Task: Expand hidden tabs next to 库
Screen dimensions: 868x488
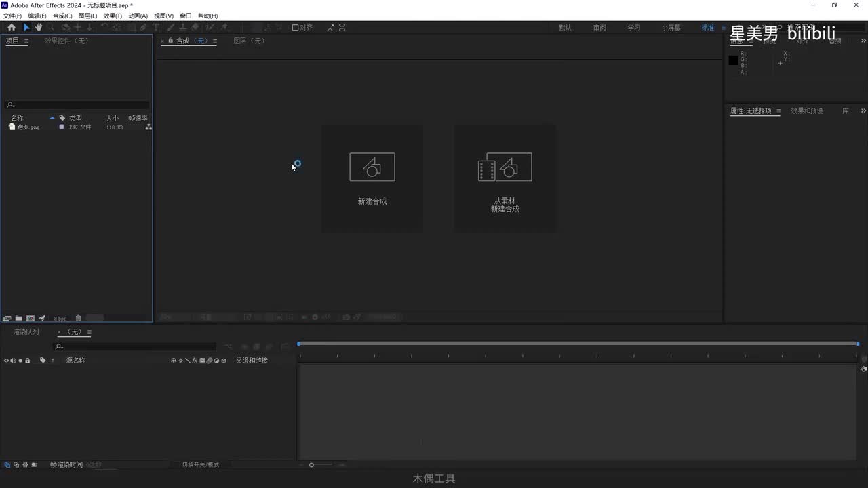Action: (x=863, y=111)
